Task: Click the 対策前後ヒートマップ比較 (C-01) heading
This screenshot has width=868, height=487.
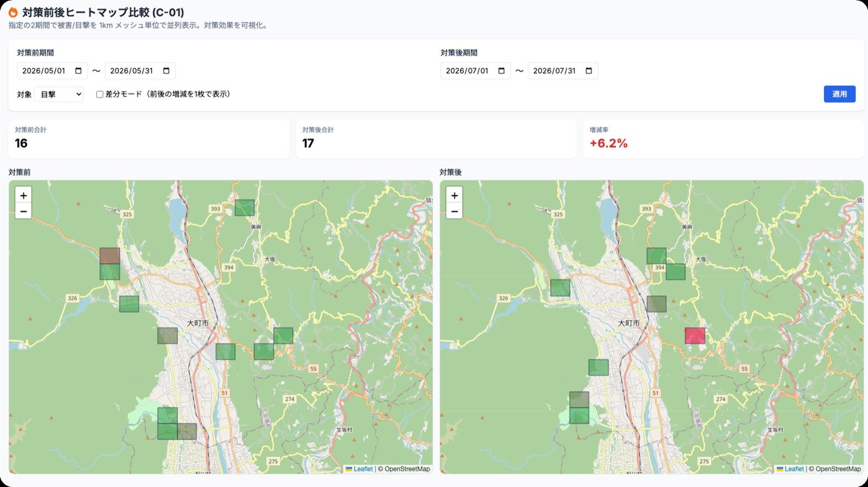Action: (x=103, y=12)
